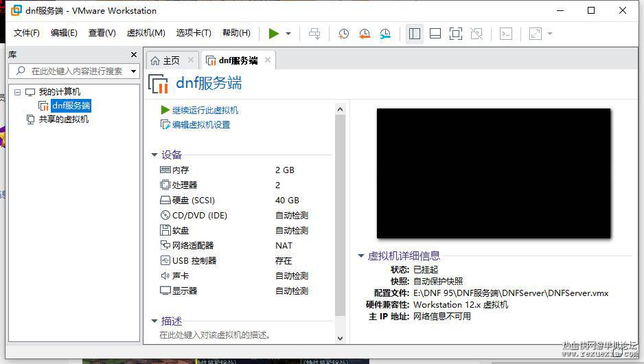Viewport: 644px width, 364px height.
Task: Open the 帮助(H) menu
Action: pyautogui.click(x=236, y=33)
